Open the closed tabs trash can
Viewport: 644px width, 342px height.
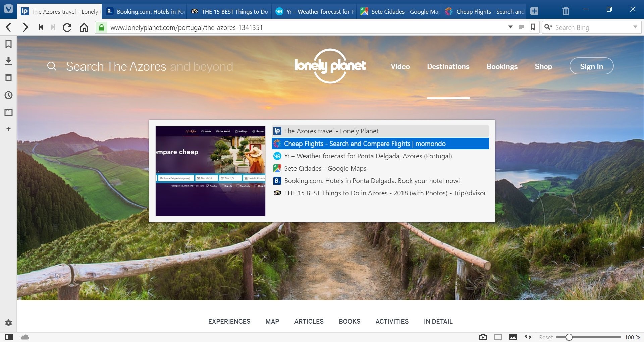tap(566, 11)
